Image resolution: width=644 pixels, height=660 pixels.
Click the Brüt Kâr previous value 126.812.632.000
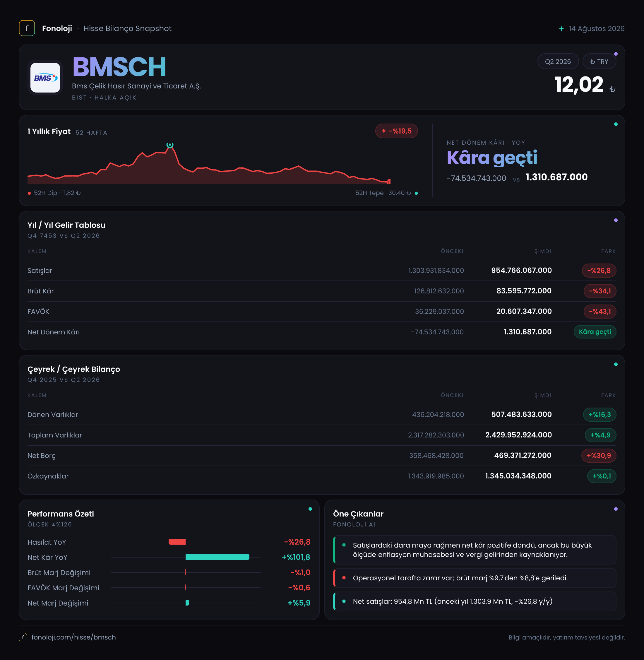click(x=439, y=291)
